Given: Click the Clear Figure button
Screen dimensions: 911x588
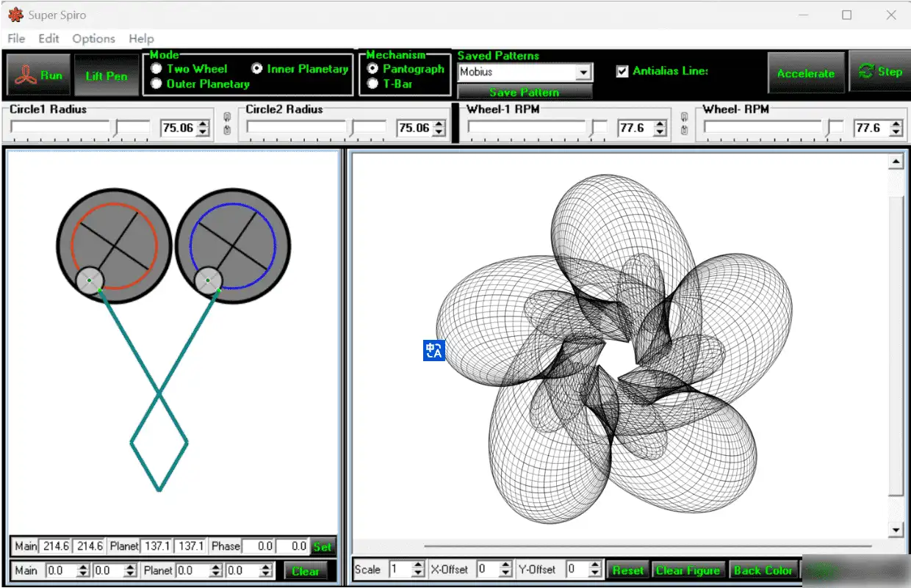Looking at the screenshot, I should [688, 570].
